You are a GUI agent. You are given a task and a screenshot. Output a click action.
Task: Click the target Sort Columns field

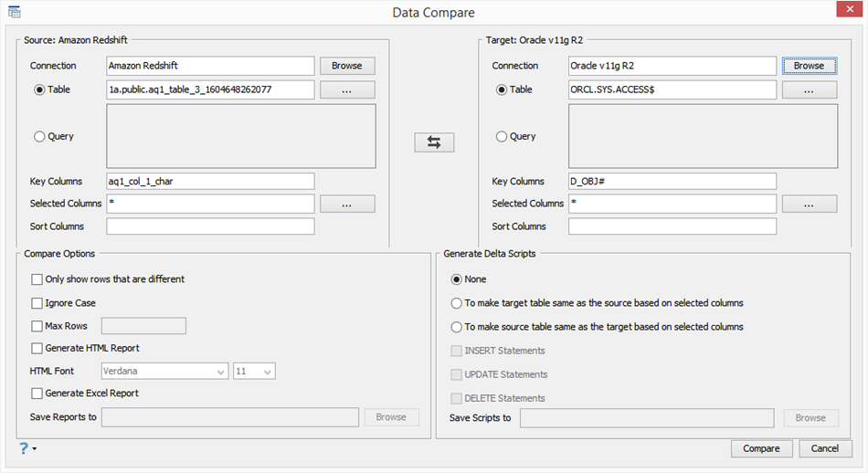[x=672, y=226]
